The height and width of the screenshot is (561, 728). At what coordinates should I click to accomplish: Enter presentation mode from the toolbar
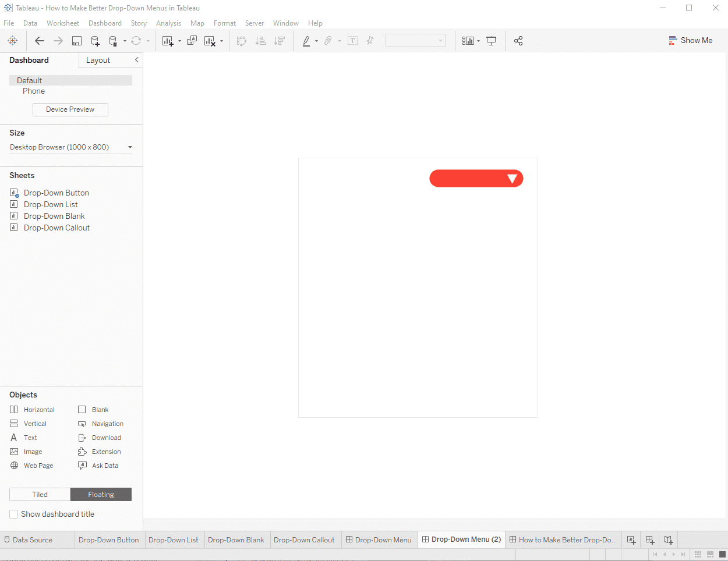click(492, 41)
